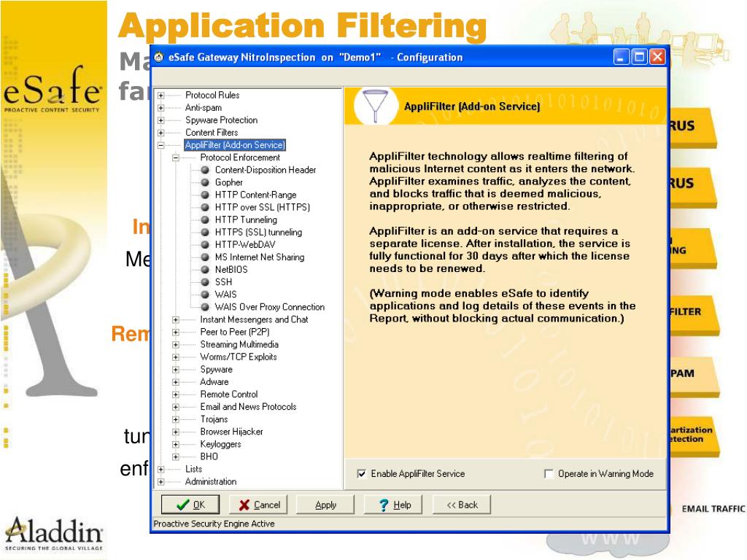
Task: Click the eSafe title bar application icon
Action: pos(159,57)
